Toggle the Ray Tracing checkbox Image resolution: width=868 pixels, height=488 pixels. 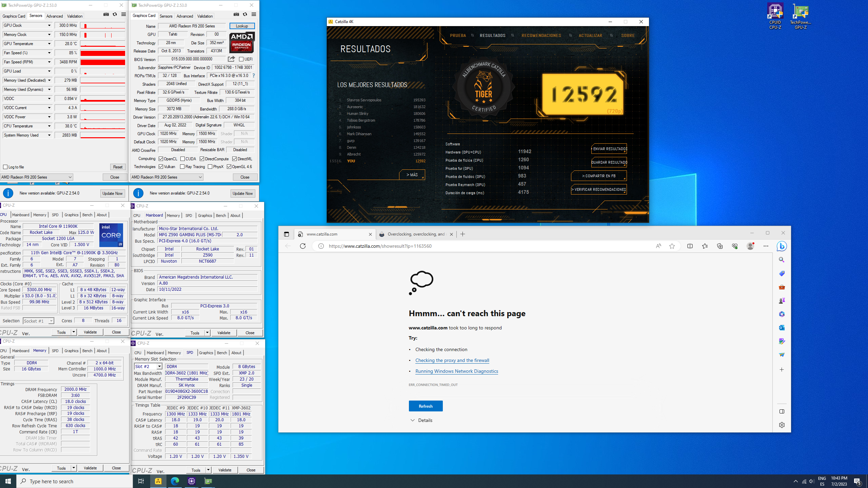pos(182,167)
